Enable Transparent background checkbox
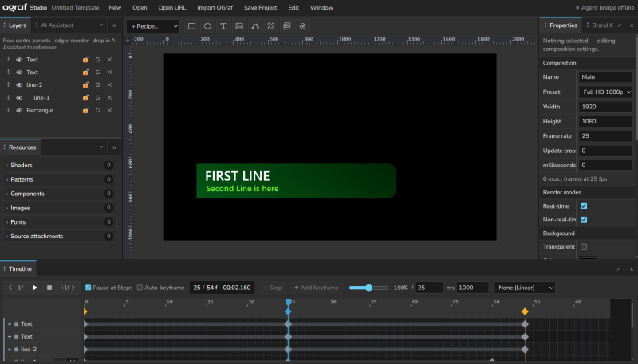This screenshot has width=638, height=364. click(584, 247)
